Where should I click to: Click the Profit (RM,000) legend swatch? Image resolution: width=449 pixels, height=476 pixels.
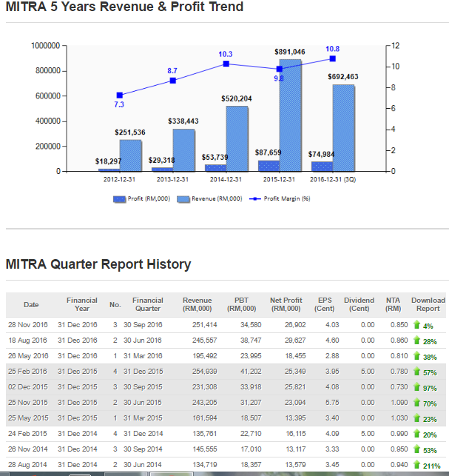(x=119, y=199)
